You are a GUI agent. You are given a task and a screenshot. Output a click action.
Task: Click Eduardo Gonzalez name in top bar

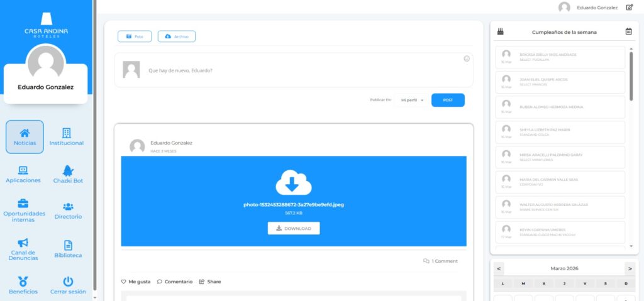597,8
